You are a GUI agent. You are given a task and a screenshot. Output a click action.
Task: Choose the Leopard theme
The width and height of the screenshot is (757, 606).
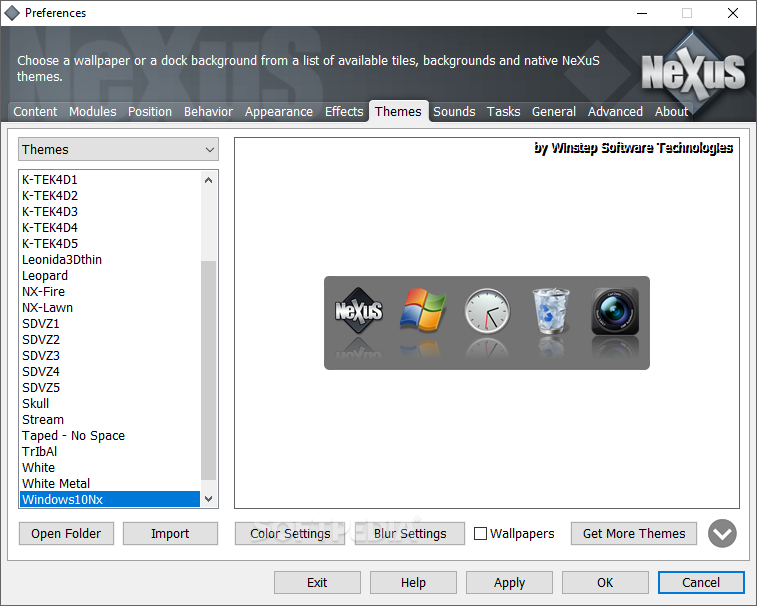point(110,276)
